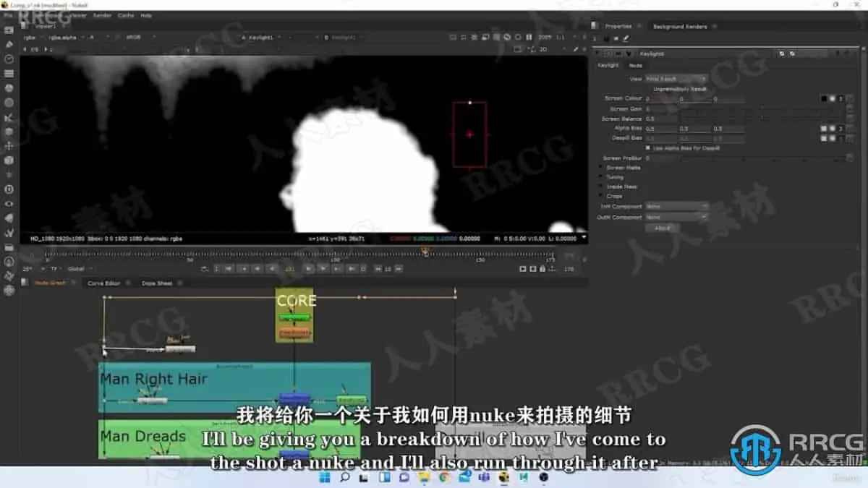Adjust the Screen Gain slider
Screen dimensions: 868x488
tap(761, 108)
